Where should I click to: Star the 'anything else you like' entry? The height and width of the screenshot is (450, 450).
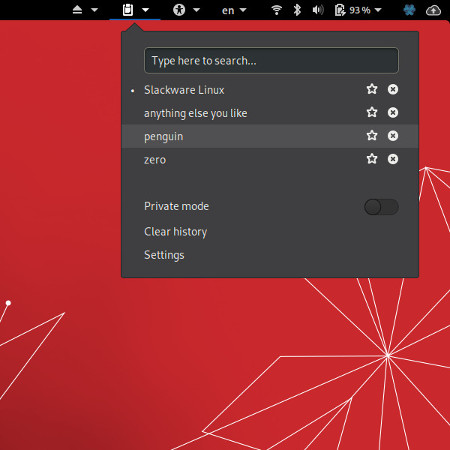(372, 112)
